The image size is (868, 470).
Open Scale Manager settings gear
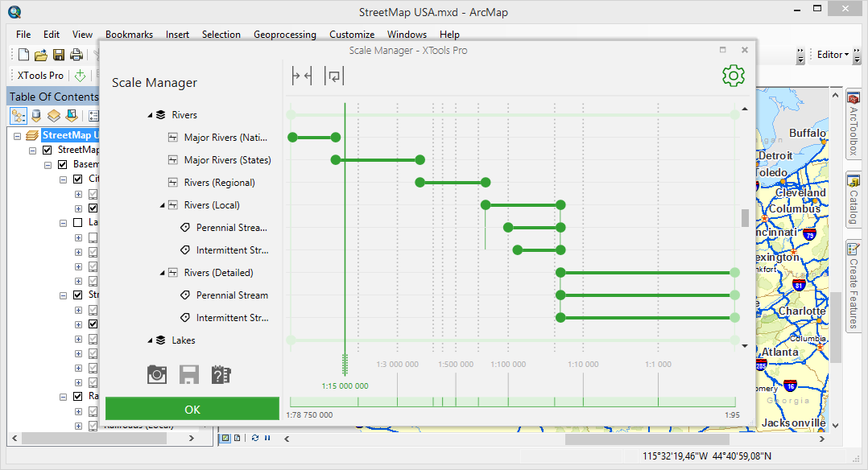click(734, 76)
